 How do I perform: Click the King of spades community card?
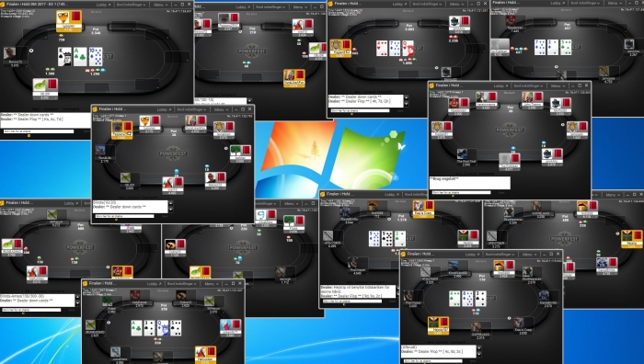[64, 57]
